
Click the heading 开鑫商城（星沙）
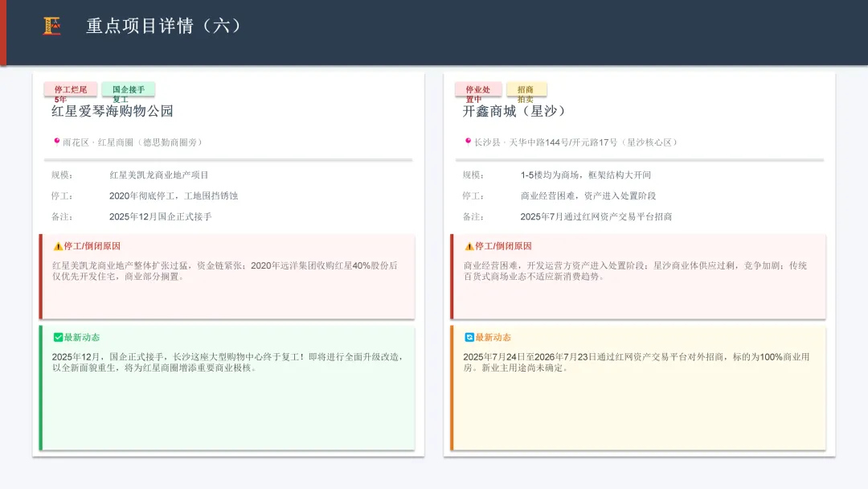tap(514, 111)
